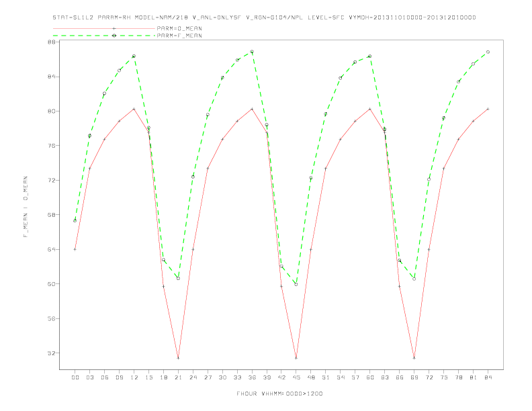Click the 76 label on the y-axis

pyautogui.click(x=52, y=146)
